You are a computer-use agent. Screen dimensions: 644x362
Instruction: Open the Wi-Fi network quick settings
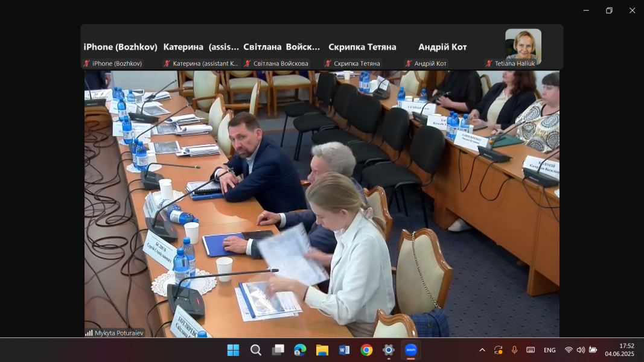(x=568, y=350)
